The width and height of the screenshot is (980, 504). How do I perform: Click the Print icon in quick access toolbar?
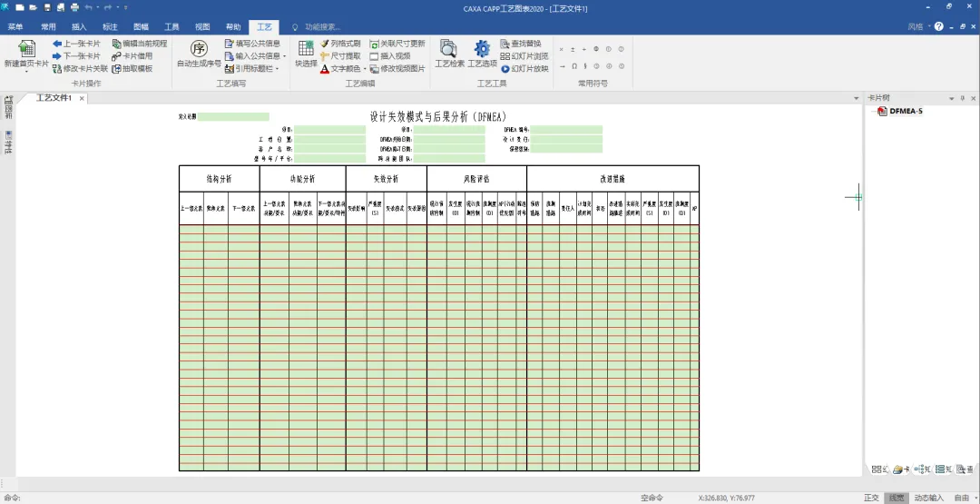click(75, 7)
